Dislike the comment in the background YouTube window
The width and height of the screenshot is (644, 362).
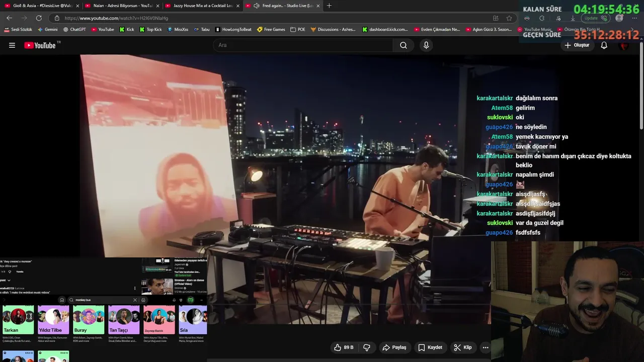[10, 271]
